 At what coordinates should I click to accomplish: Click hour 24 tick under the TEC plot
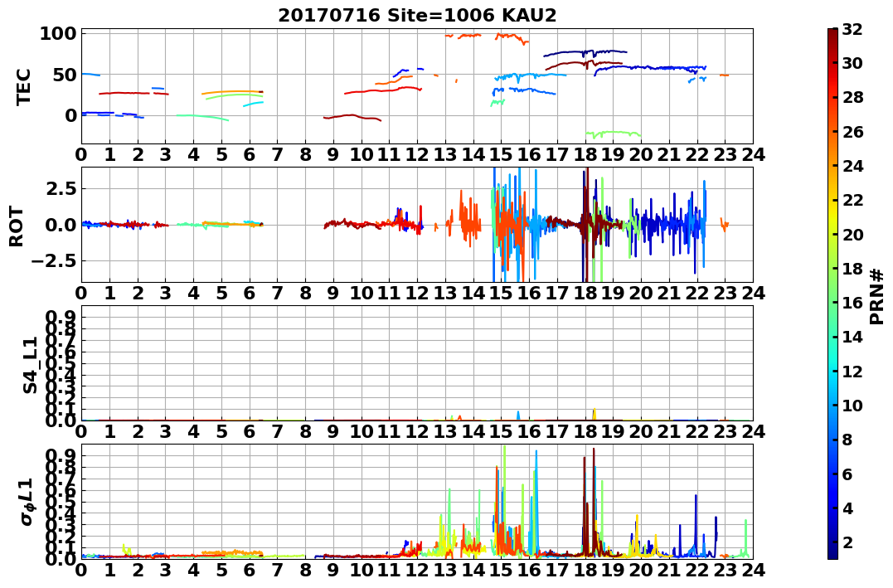pyautogui.click(x=753, y=154)
